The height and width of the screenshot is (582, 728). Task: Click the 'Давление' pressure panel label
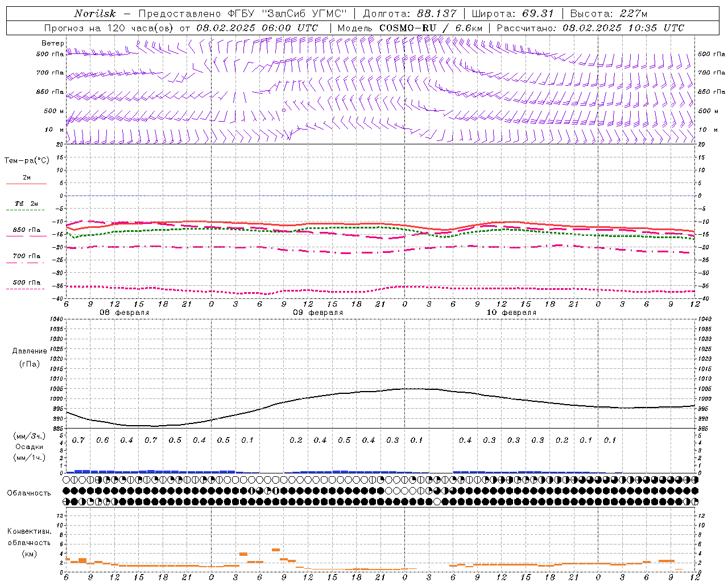[30, 351]
